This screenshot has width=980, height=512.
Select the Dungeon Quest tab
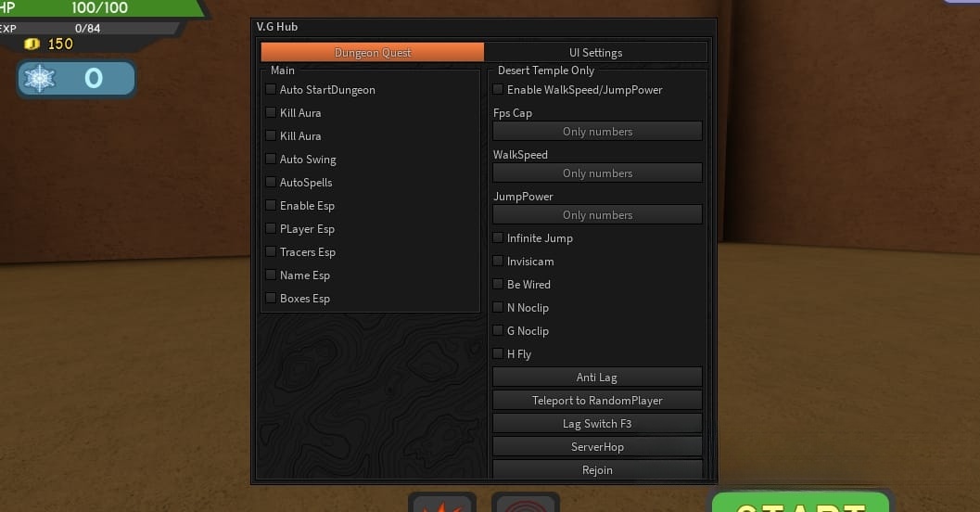click(373, 53)
